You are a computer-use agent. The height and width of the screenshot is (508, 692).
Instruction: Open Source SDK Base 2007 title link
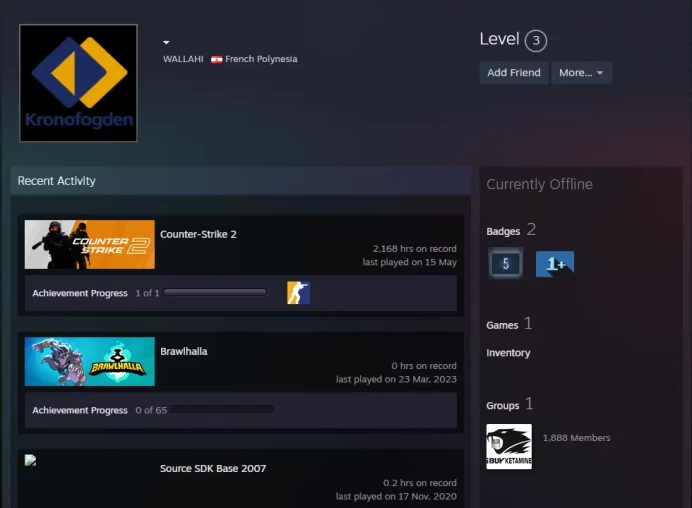[213, 468]
